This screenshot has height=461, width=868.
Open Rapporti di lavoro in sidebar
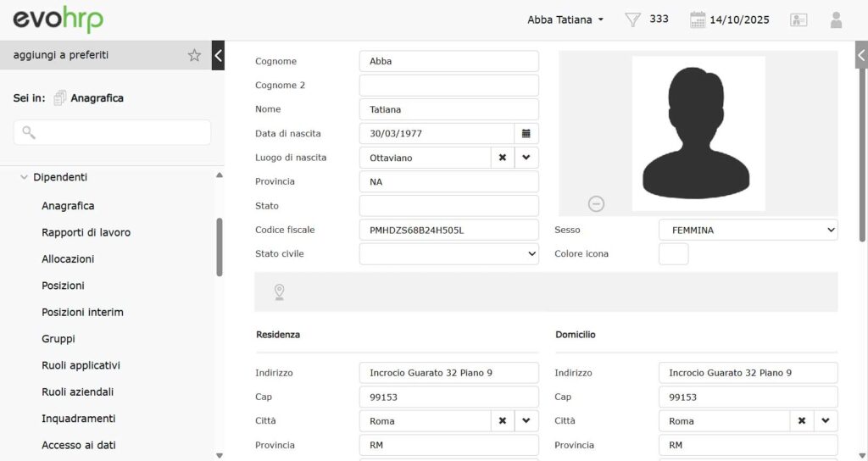pos(86,232)
